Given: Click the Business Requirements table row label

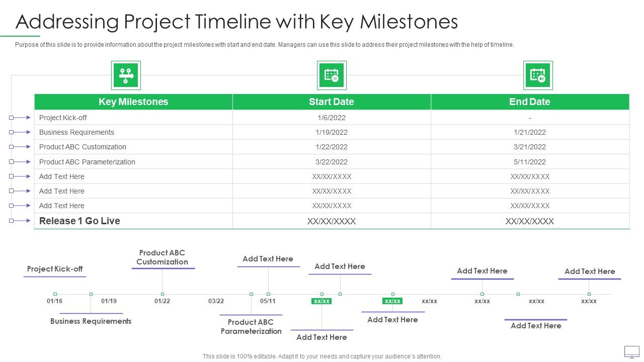Looking at the screenshot, I should (x=76, y=132).
